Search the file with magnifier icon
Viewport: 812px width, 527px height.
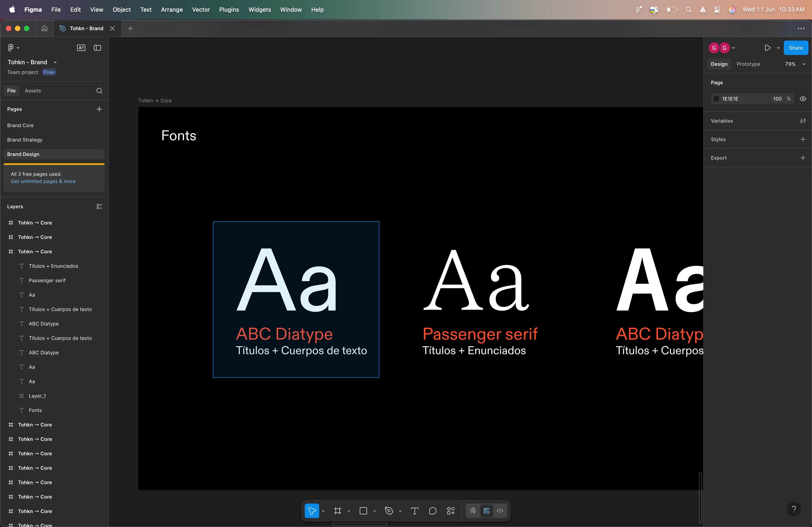tap(99, 91)
